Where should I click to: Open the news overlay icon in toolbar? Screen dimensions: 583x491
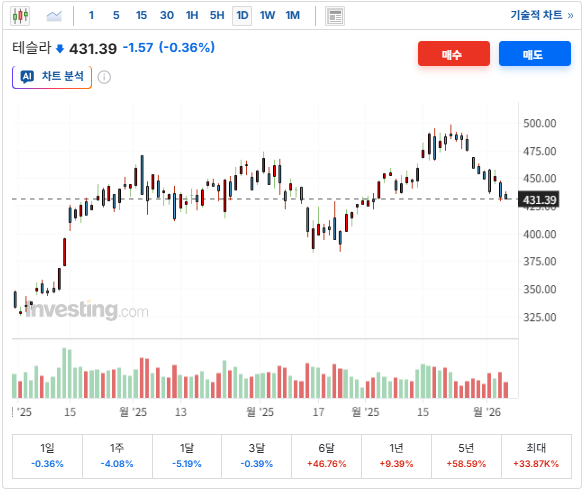coord(335,16)
